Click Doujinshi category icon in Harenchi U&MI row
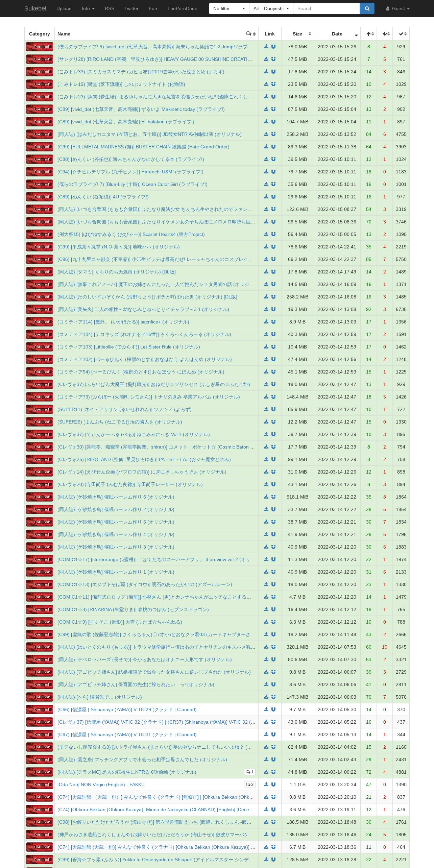Screen dimensions: 434x868 tap(40, 172)
